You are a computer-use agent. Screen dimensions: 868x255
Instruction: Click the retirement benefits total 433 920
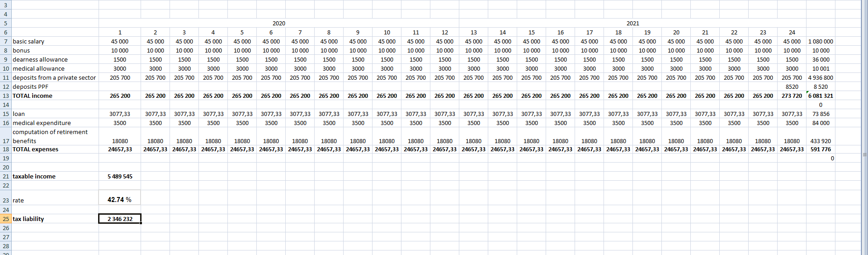click(821, 141)
